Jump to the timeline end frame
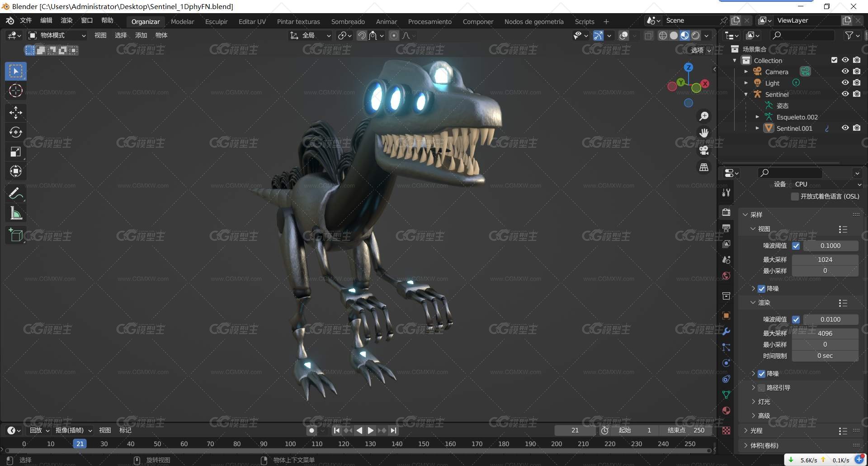 click(394, 430)
